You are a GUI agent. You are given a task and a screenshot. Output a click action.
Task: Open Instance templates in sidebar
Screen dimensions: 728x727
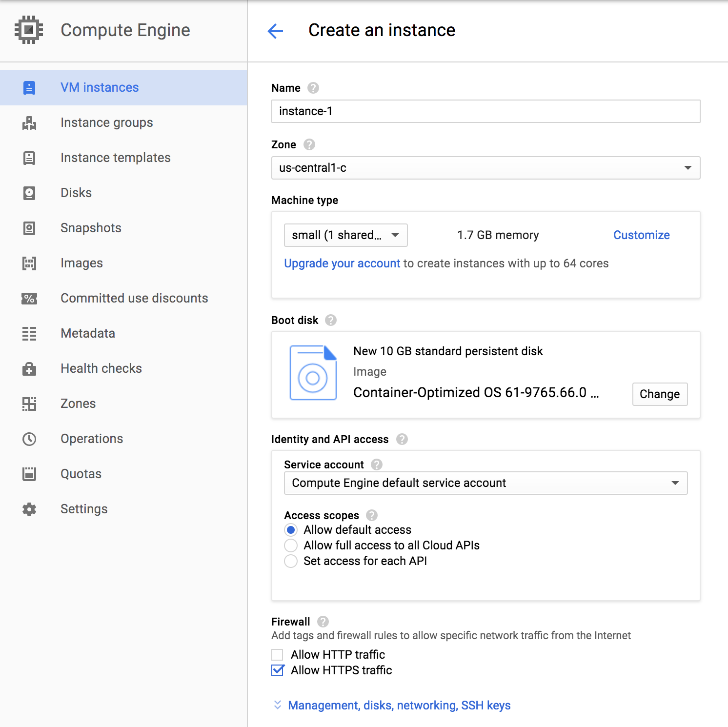point(115,158)
